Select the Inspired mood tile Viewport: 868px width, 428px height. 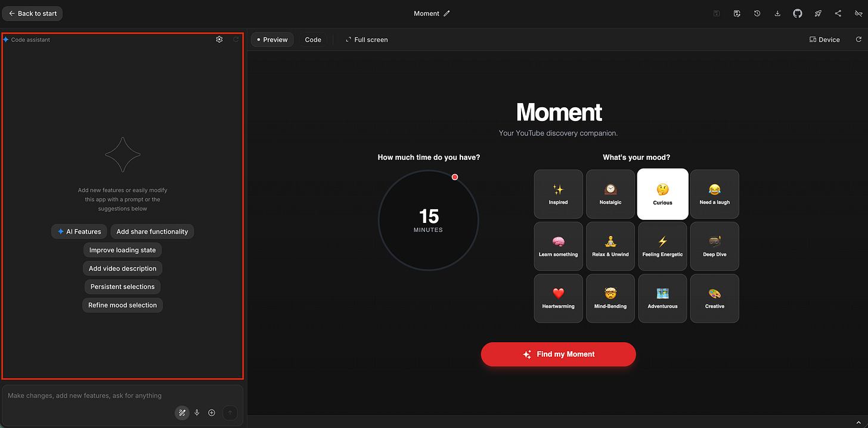click(558, 194)
